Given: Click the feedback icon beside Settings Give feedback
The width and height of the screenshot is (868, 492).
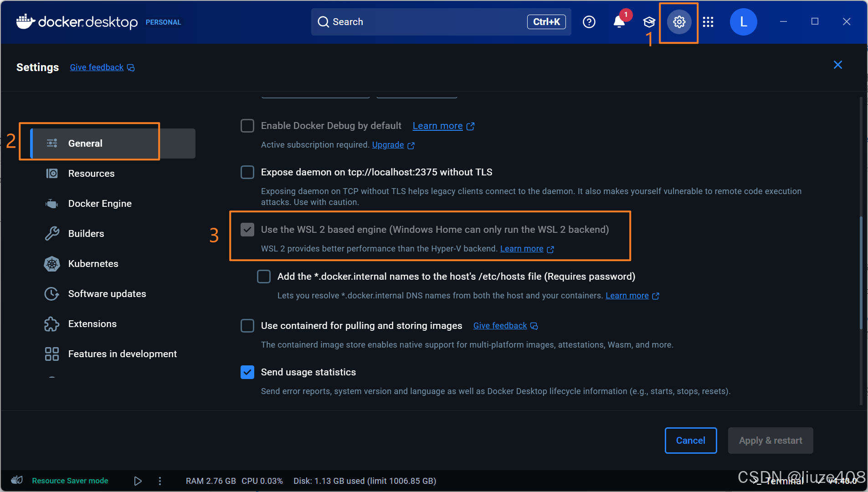Looking at the screenshot, I should click(131, 68).
